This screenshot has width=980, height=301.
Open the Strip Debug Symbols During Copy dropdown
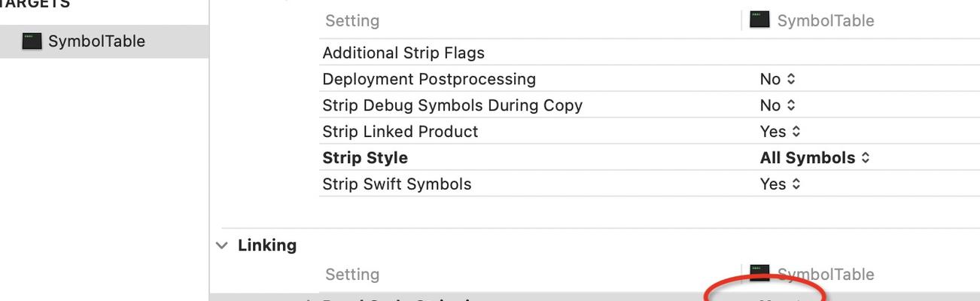point(778,105)
